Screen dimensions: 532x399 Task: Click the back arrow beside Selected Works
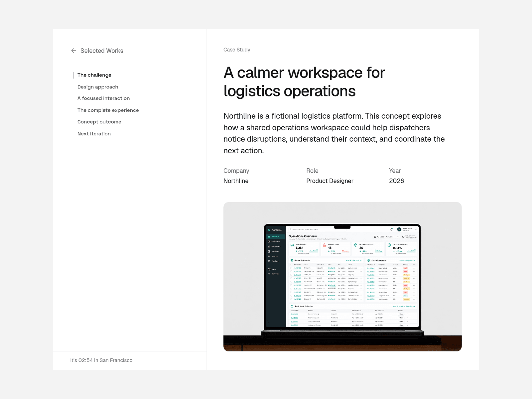click(x=73, y=51)
